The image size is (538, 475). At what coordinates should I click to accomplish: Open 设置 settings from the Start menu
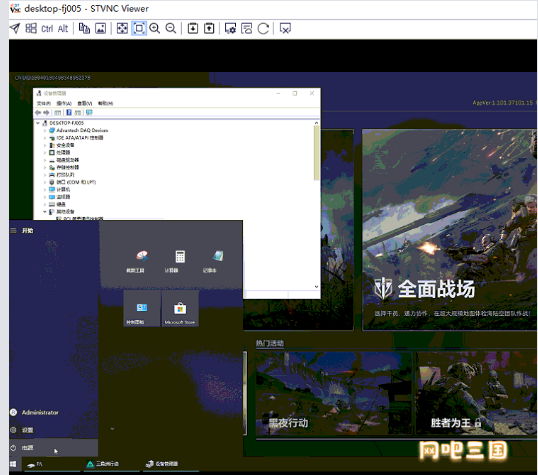53,430
